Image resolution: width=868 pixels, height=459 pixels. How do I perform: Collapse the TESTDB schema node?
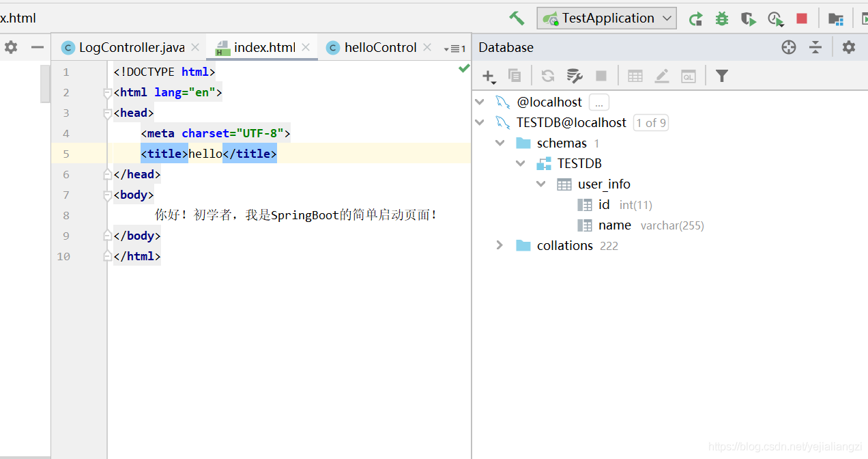(521, 163)
